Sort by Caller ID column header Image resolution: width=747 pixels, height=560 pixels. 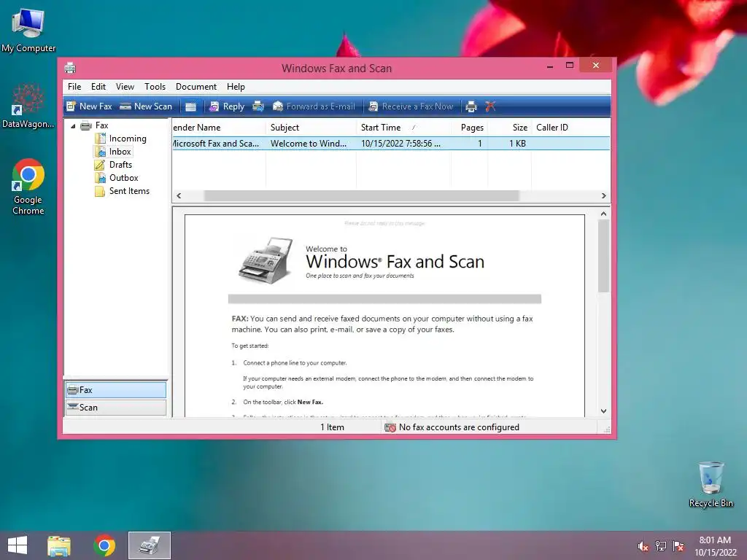[570, 128]
